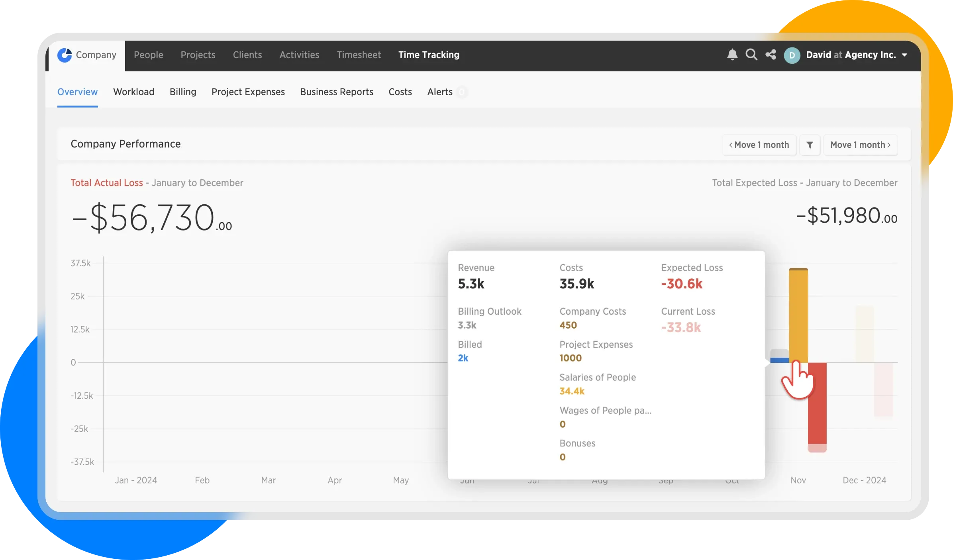Switch to the Workload tab
This screenshot has height=560, width=953.
click(x=133, y=92)
